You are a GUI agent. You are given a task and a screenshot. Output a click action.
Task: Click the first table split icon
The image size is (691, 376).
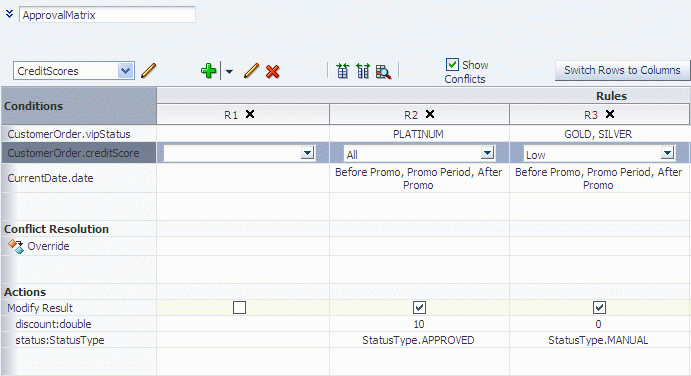tap(342, 71)
